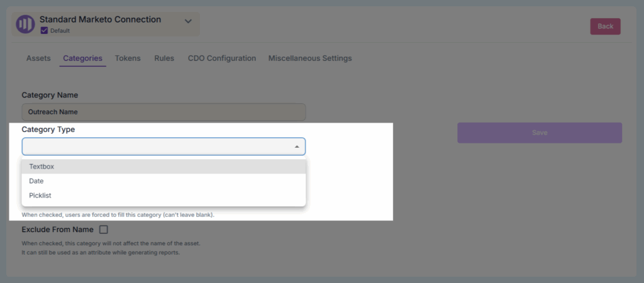The height and width of the screenshot is (283, 644).
Task: Switch to Miscellaneous Settings tab
Action: (310, 58)
